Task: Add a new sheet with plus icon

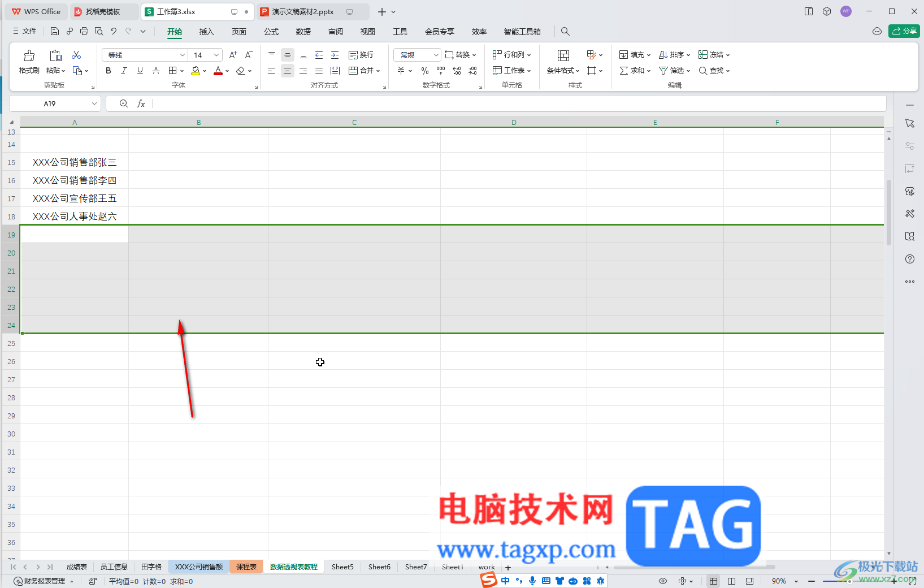Action: coord(508,568)
